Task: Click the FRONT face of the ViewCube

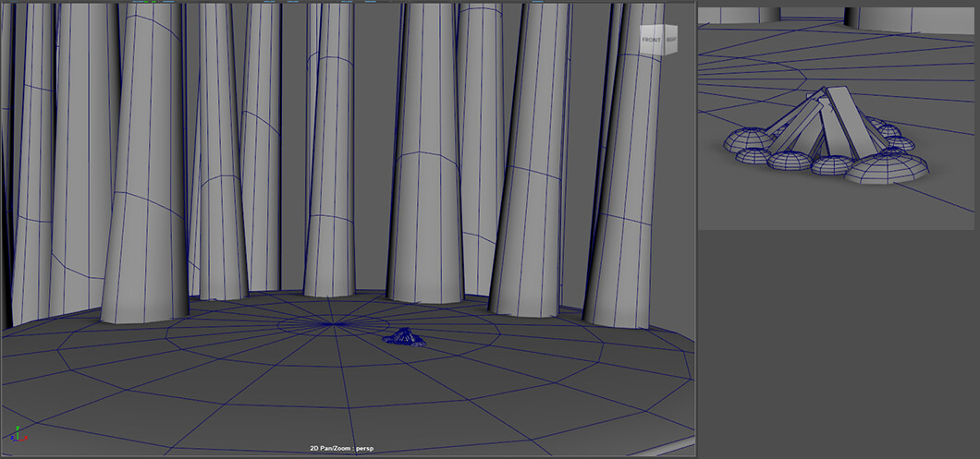Action: pyautogui.click(x=652, y=41)
